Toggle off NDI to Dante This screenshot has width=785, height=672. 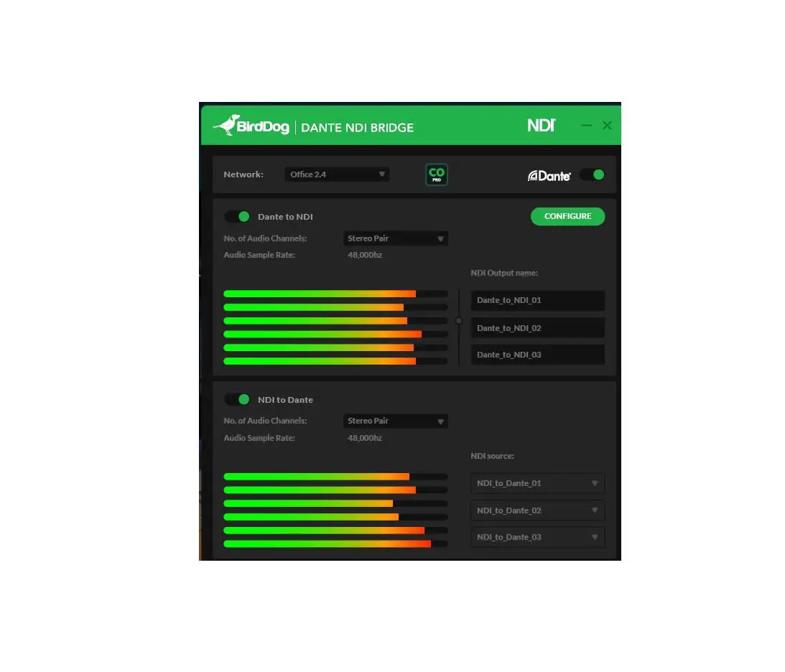click(237, 399)
